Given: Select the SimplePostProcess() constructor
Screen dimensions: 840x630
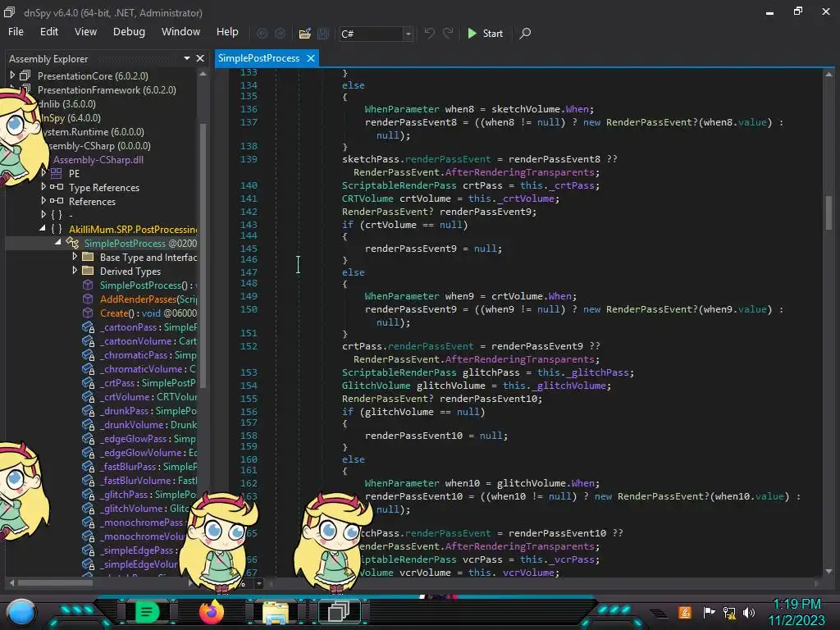Looking at the screenshot, I should tap(146, 285).
